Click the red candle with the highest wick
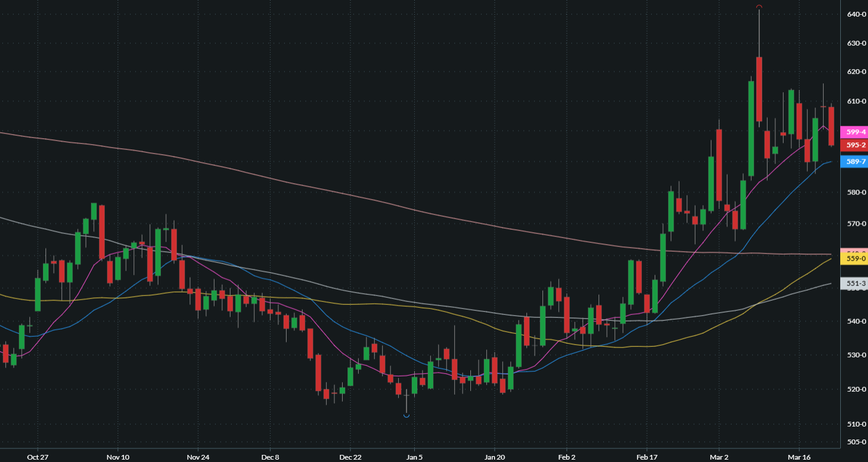The width and height of the screenshot is (868, 462). pos(759,89)
